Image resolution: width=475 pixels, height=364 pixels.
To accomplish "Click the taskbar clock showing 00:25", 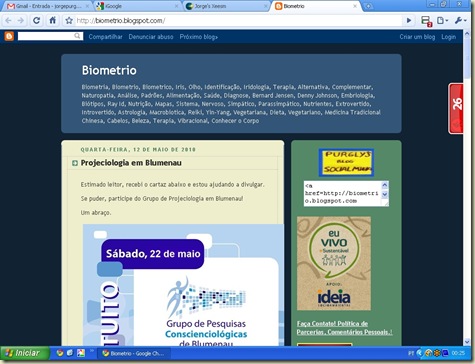I will 458,353.
